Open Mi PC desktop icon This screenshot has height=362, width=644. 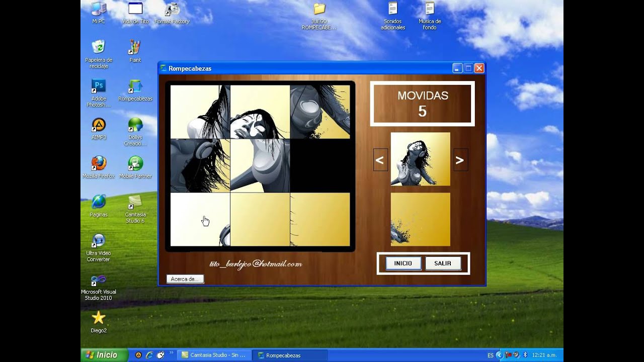[x=99, y=13]
